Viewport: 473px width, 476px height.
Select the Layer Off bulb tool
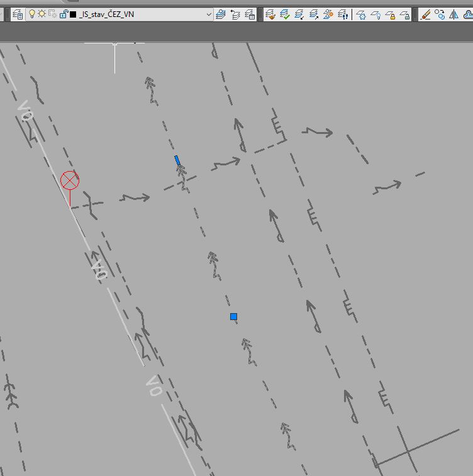376,14
